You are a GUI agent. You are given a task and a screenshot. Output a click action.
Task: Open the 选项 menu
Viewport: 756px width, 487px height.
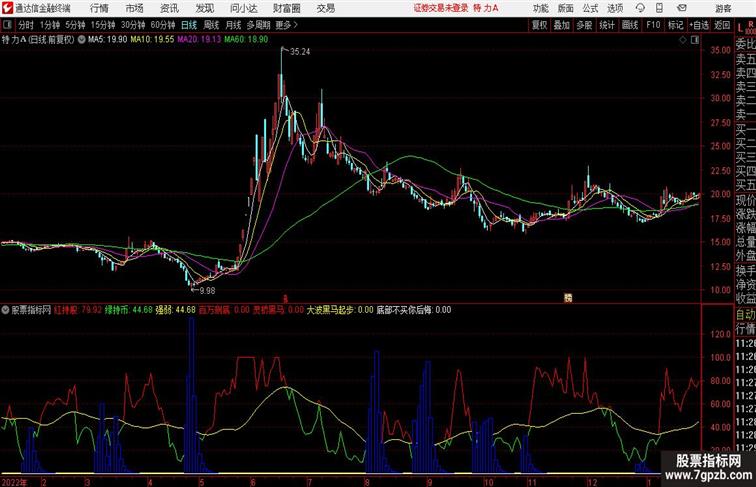pos(615,8)
